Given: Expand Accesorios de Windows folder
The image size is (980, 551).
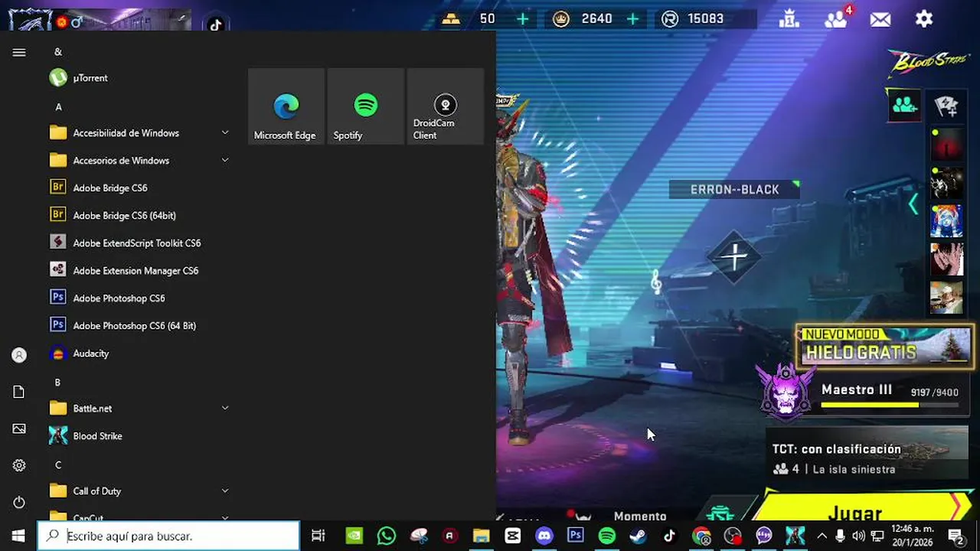Looking at the screenshot, I should tap(225, 161).
